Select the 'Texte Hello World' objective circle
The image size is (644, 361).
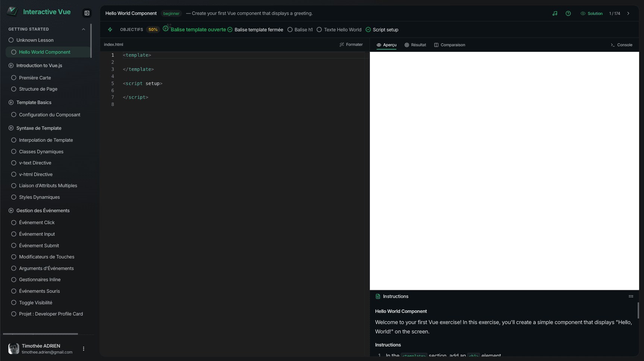pyautogui.click(x=319, y=29)
